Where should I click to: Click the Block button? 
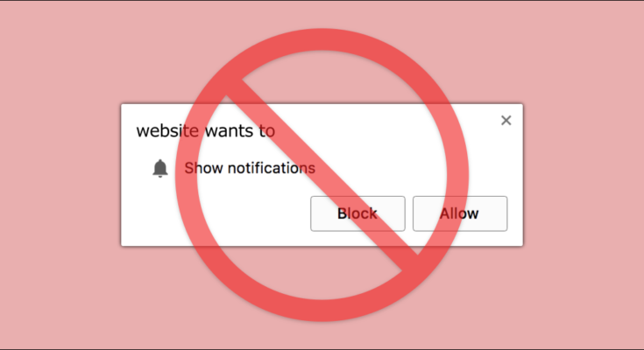[357, 213]
